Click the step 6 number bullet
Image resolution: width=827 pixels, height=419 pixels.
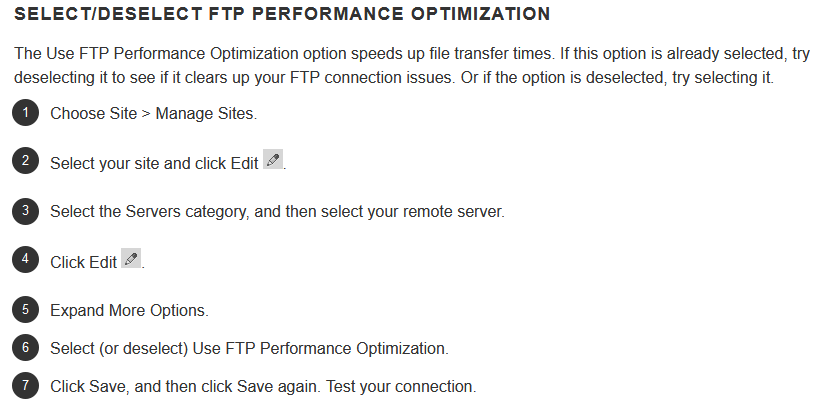tap(25, 348)
